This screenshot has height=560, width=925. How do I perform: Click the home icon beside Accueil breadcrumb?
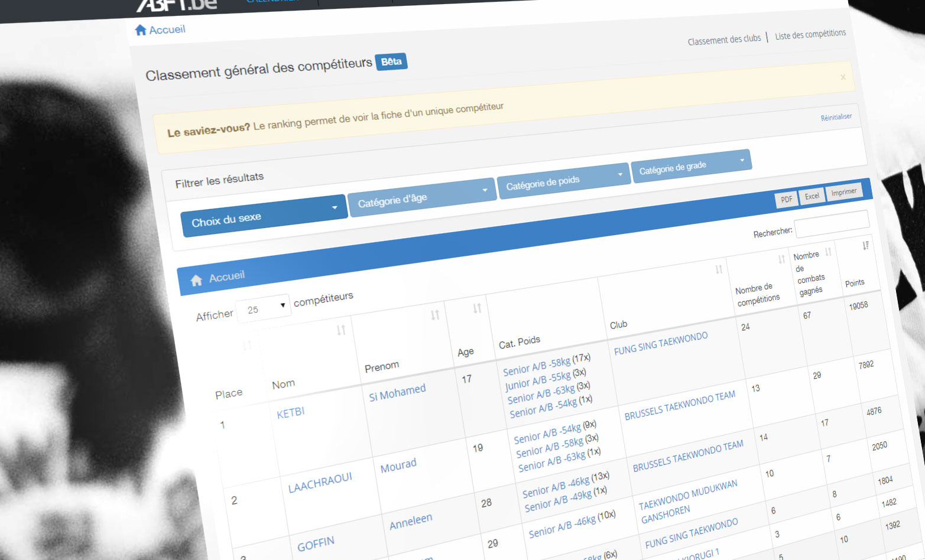point(141,30)
